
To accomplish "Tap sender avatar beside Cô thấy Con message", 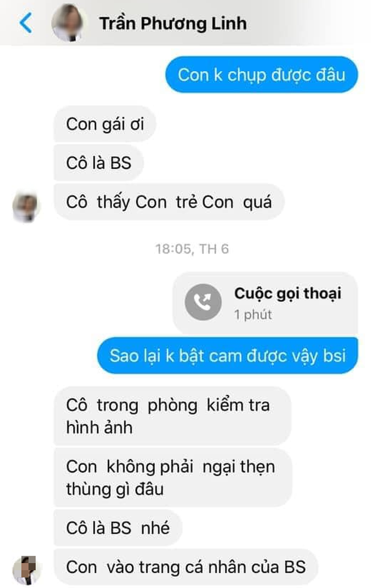I will 26,207.
